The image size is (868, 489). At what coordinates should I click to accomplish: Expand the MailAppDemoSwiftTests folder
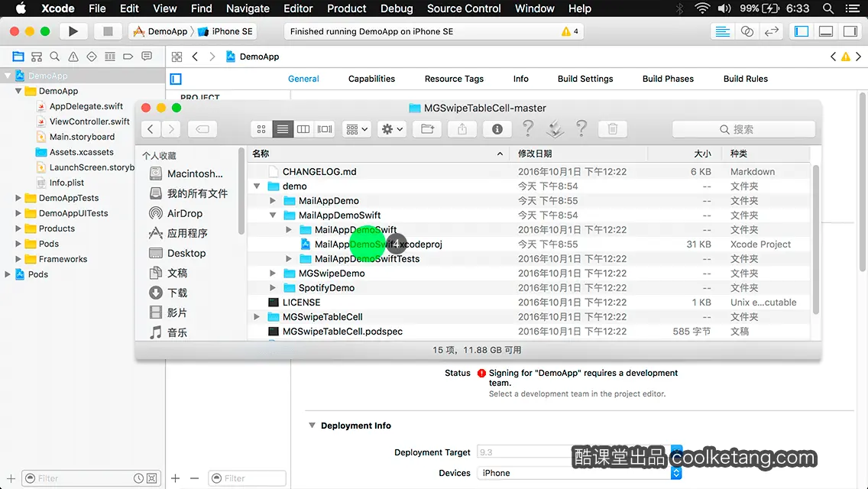pos(288,258)
